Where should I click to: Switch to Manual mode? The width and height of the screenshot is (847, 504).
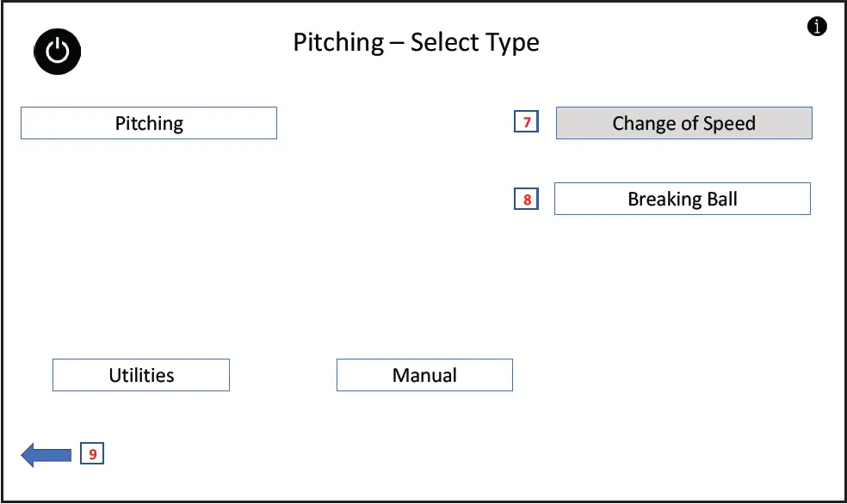coord(424,375)
